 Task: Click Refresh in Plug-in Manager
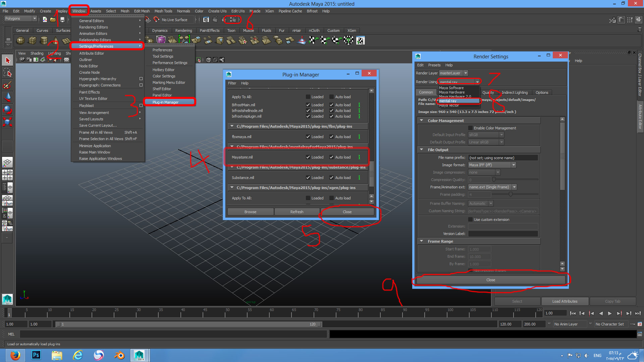tap(297, 212)
